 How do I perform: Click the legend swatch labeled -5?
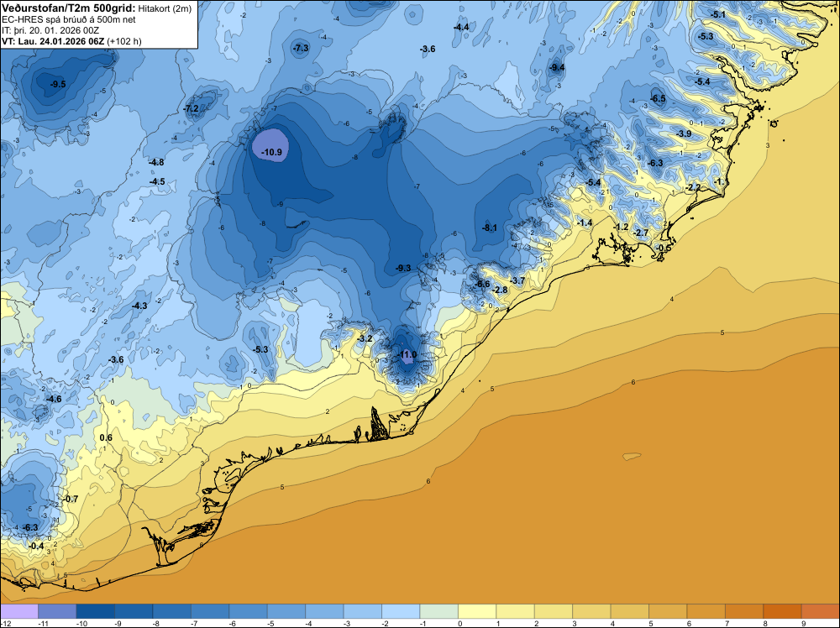286,611
